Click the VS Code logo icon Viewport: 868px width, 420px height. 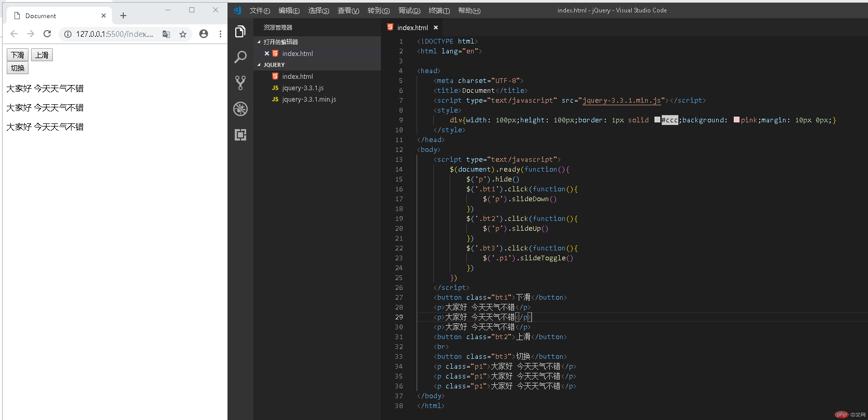click(x=237, y=10)
